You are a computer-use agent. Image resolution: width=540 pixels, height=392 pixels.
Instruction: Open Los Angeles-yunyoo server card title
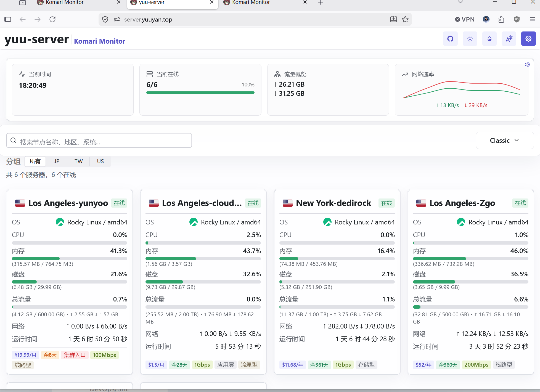click(68, 203)
